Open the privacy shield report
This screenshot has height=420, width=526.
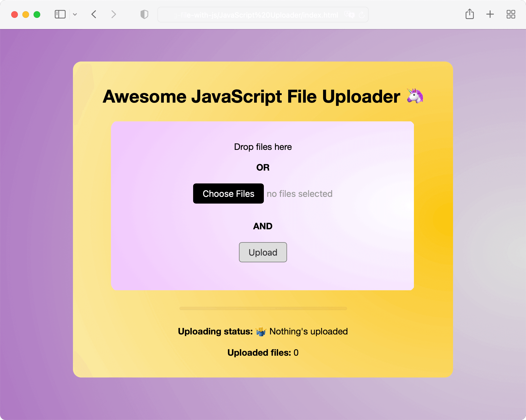coord(144,14)
